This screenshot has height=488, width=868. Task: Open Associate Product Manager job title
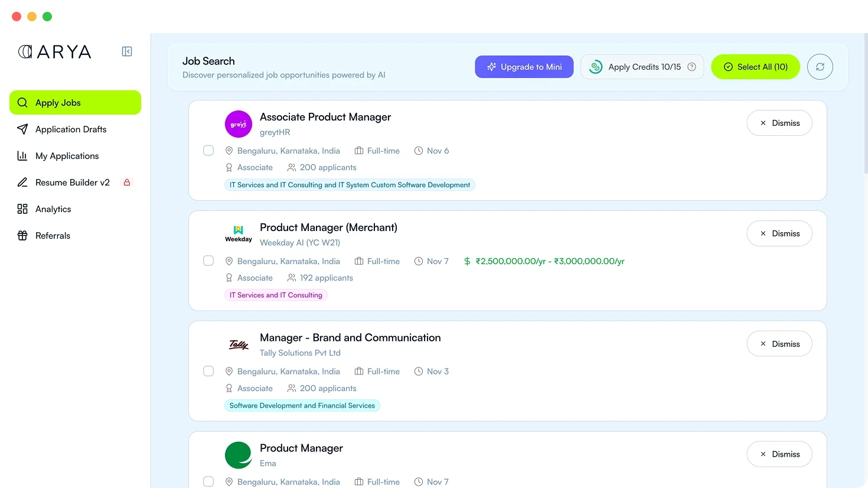point(325,117)
